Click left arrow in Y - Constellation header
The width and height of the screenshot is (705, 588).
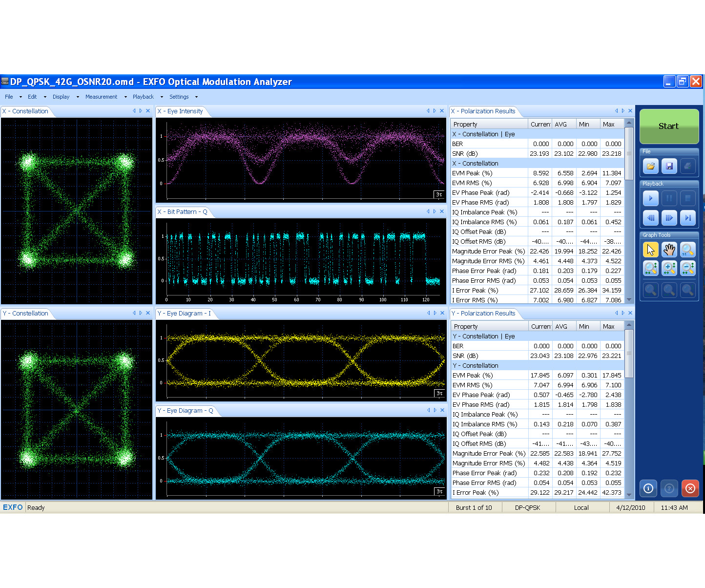134,313
